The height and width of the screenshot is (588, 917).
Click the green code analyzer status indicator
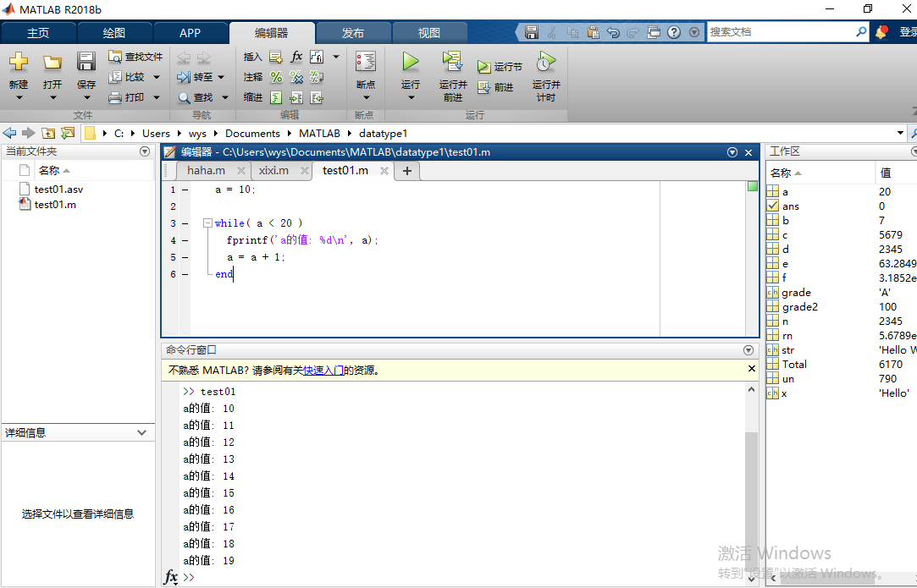(753, 186)
